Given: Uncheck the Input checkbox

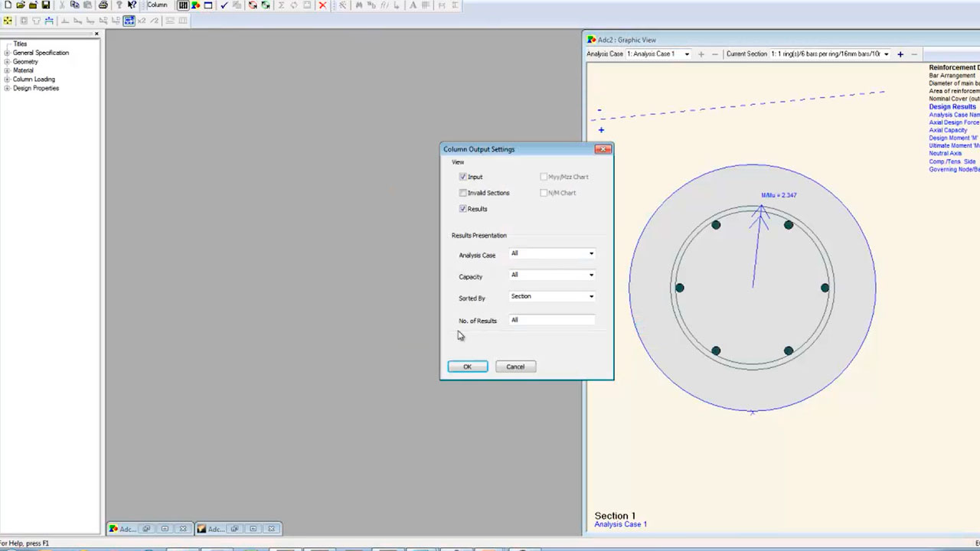Looking at the screenshot, I should click(463, 177).
